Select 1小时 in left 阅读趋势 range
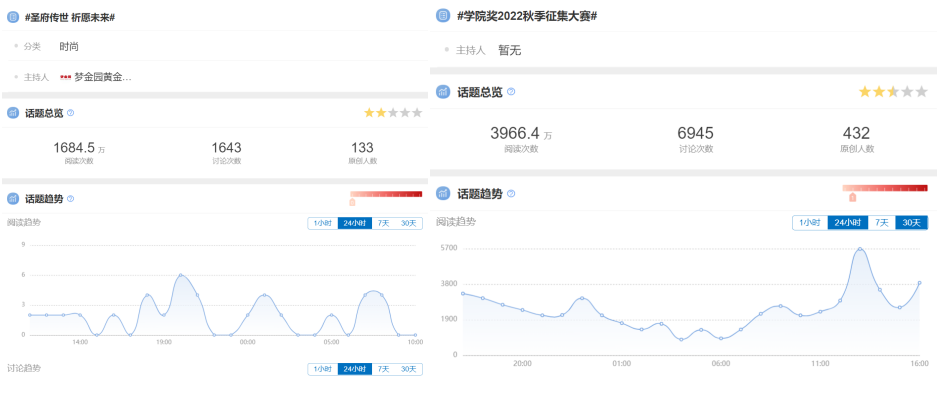 pos(323,223)
